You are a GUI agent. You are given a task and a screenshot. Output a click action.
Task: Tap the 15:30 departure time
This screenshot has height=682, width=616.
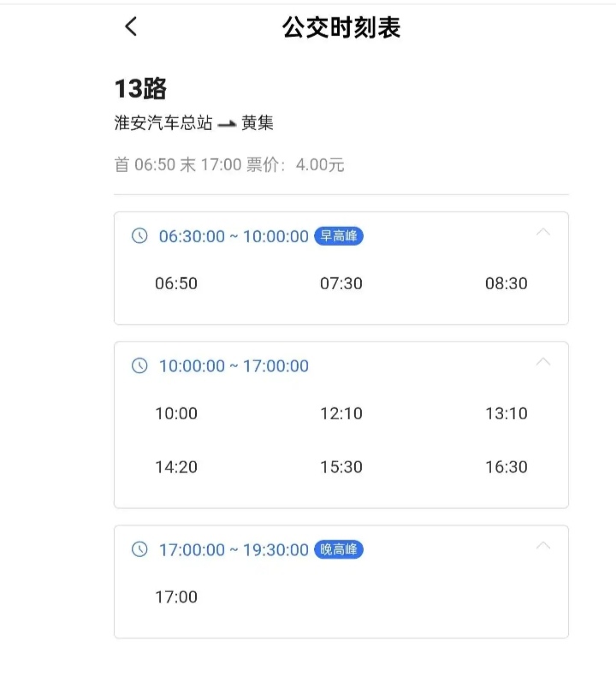coord(341,467)
